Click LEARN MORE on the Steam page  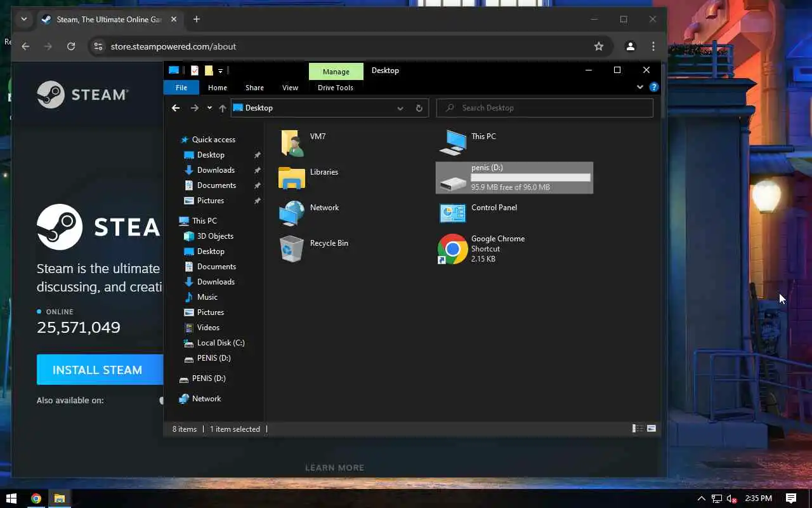tap(335, 468)
